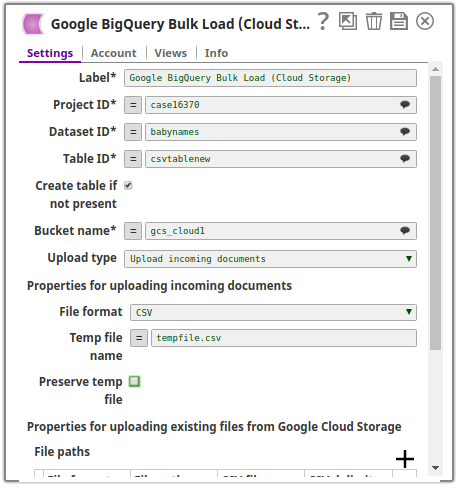Click 'Properties for uploading incoming documents' heading
The image size is (458, 489).
point(159,286)
